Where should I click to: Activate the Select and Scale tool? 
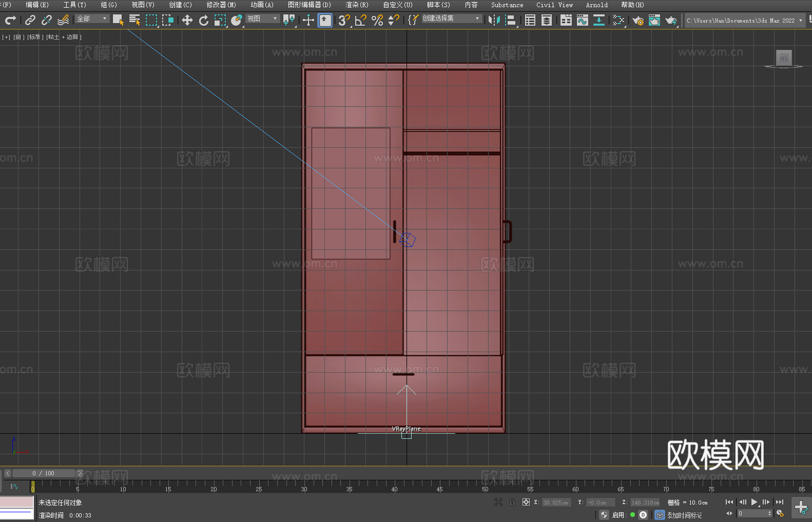pyautogui.click(x=220, y=20)
